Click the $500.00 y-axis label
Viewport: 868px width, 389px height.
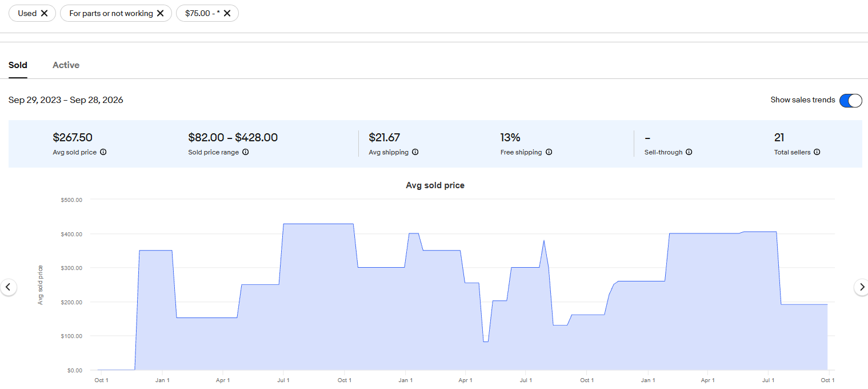tap(71, 200)
